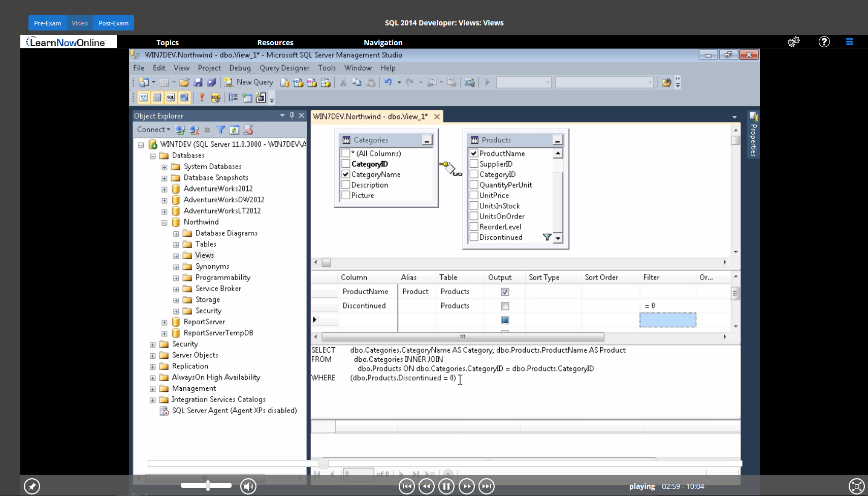
Task: Click the New Query button
Action: coord(249,82)
